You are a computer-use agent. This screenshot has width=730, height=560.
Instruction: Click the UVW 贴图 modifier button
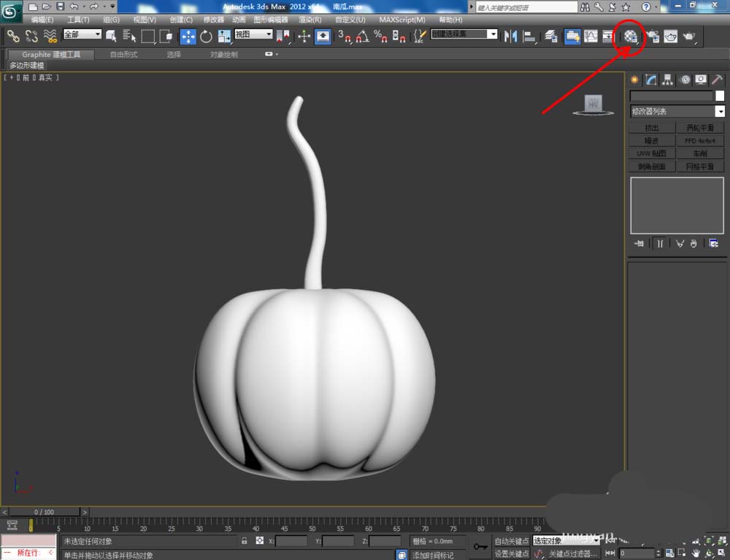click(x=651, y=153)
